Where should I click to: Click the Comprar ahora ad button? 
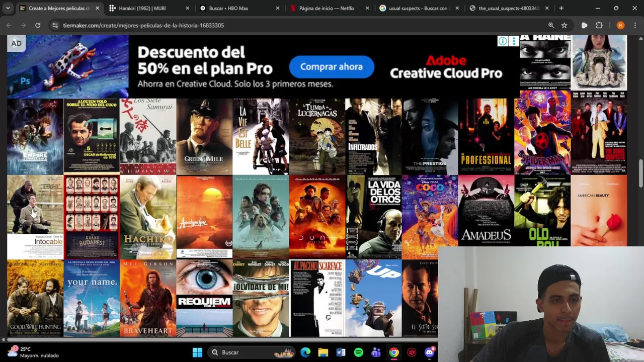point(332,67)
